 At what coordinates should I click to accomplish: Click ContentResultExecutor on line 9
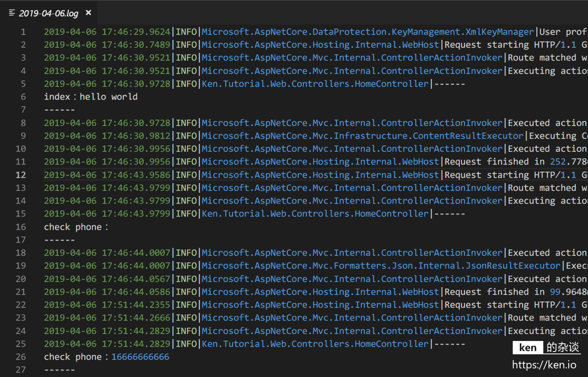(468, 136)
